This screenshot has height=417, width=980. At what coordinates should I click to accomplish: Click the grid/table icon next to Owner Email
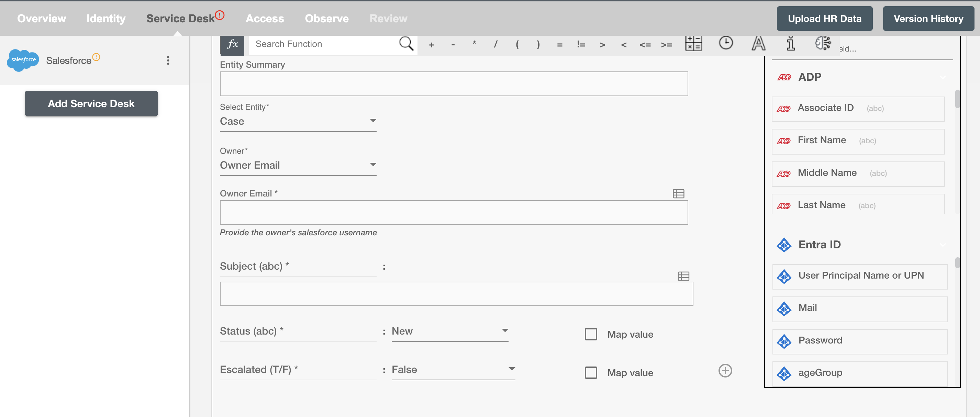[678, 193]
